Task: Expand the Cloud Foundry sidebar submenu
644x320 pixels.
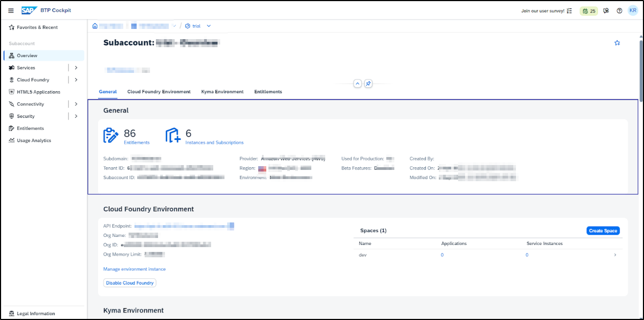Action: tap(76, 80)
